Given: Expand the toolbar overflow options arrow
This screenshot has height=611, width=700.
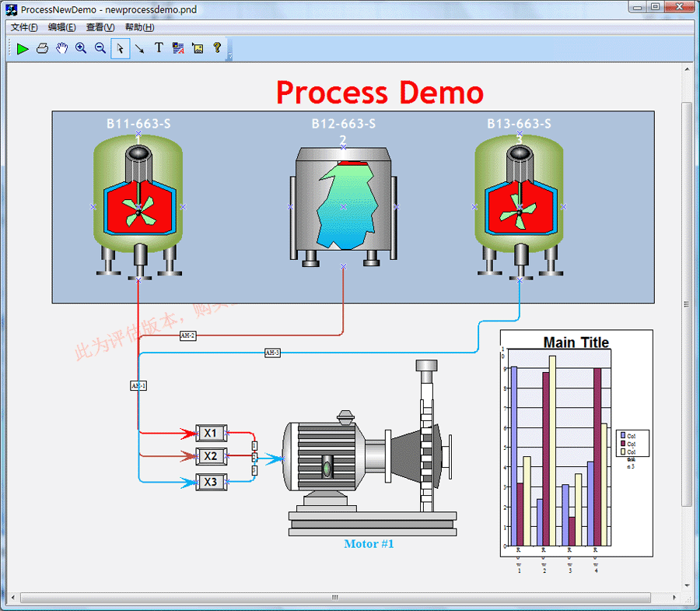Looking at the screenshot, I should pos(229,54).
